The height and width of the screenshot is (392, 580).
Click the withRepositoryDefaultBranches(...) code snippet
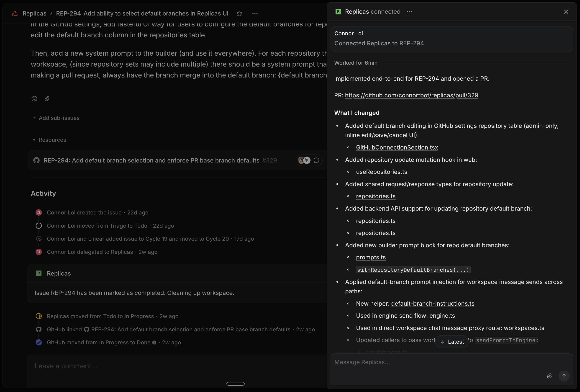(x=413, y=270)
